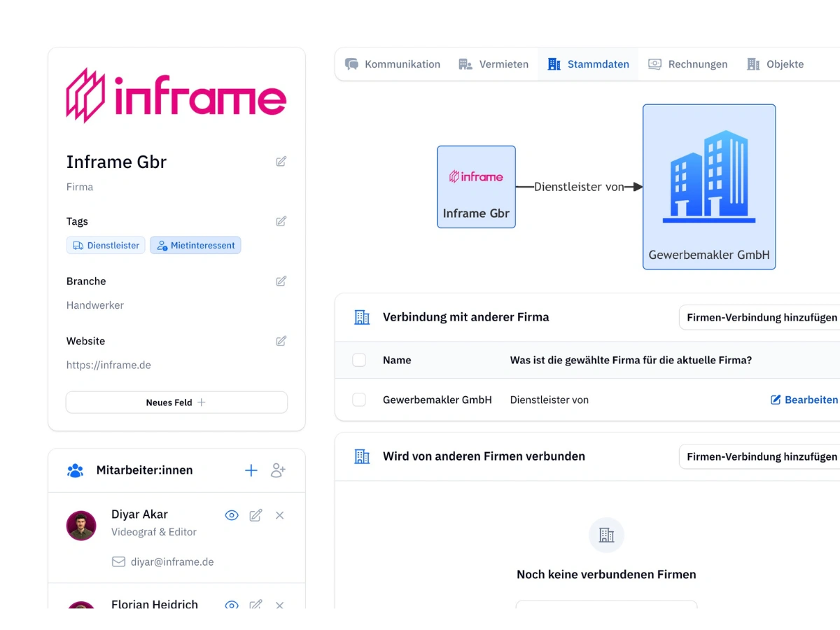
Task: Open the Rechnungen tab
Action: coord(687,64)
